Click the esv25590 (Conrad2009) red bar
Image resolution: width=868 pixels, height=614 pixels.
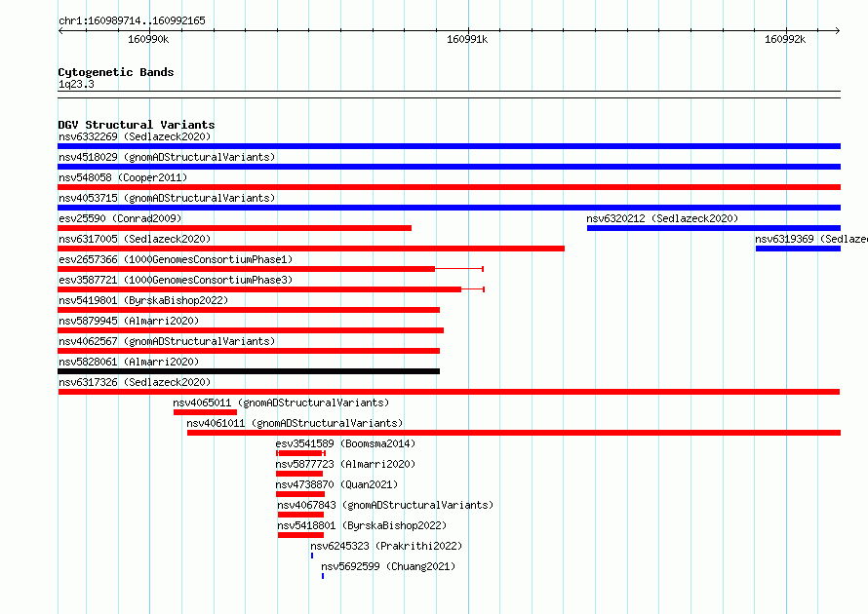pos(235,228)
